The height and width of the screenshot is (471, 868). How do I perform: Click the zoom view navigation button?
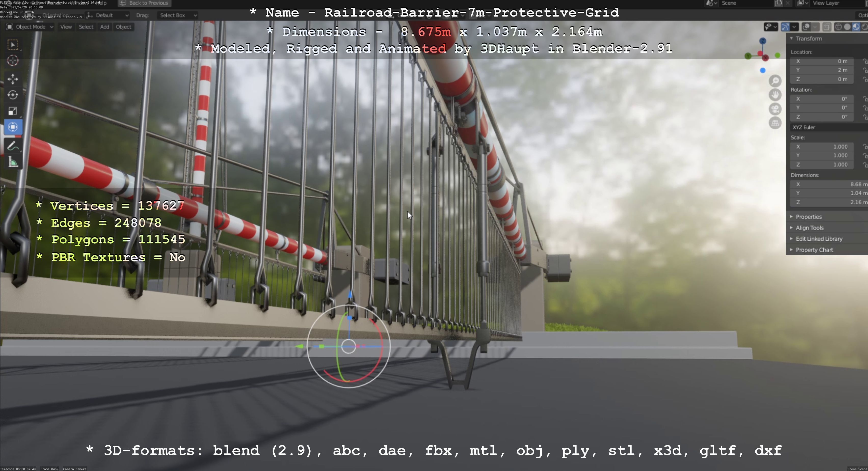point(775,81)
